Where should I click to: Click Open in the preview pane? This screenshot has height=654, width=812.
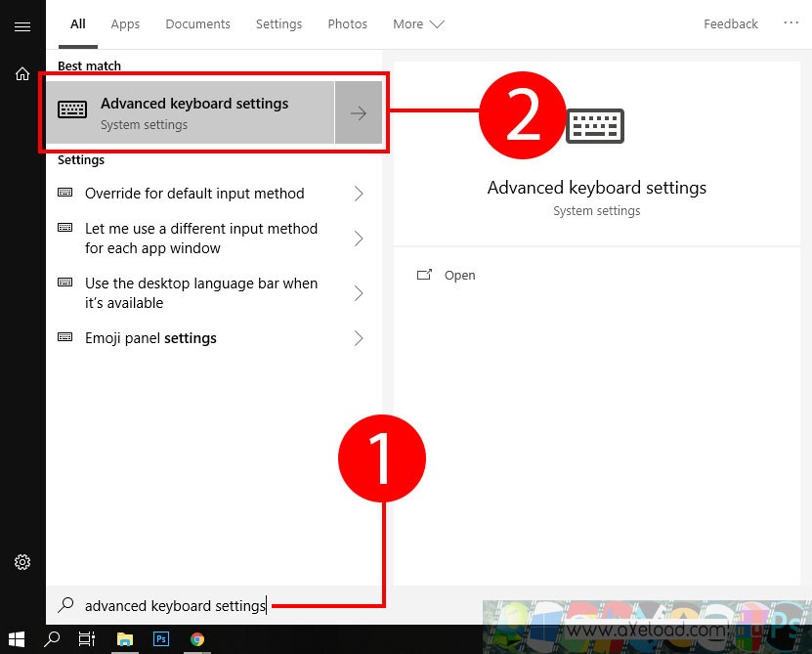click(460, 275)
